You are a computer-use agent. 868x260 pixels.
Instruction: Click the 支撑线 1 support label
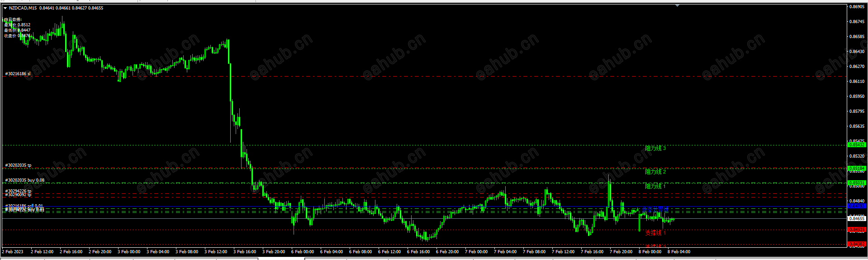[655, 233]
